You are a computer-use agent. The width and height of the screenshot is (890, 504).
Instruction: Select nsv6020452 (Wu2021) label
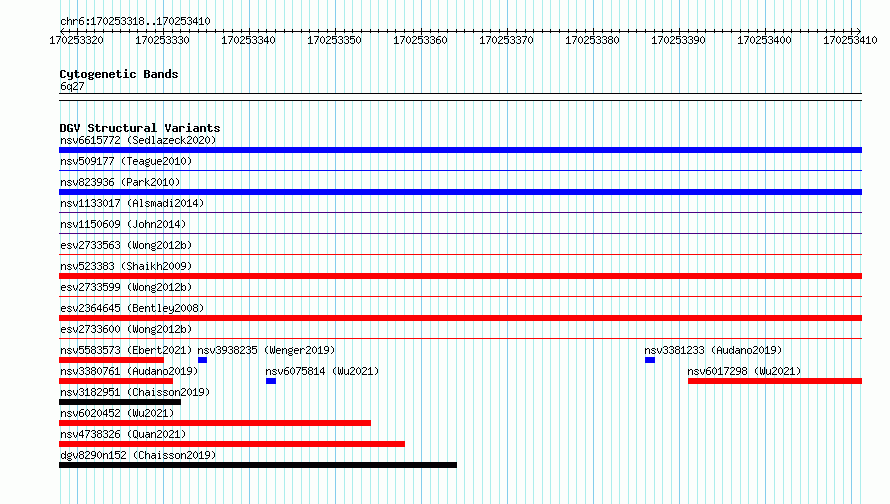[x=117, y=413]
